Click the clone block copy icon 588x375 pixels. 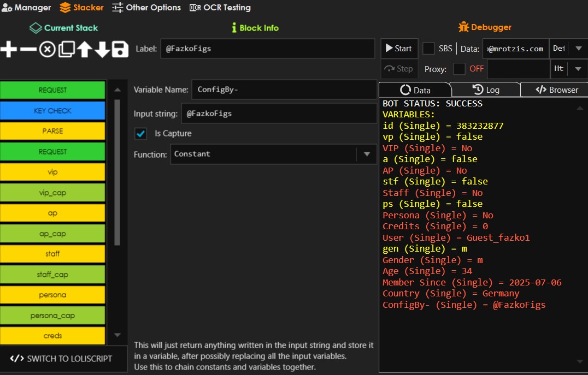point(66,49)
